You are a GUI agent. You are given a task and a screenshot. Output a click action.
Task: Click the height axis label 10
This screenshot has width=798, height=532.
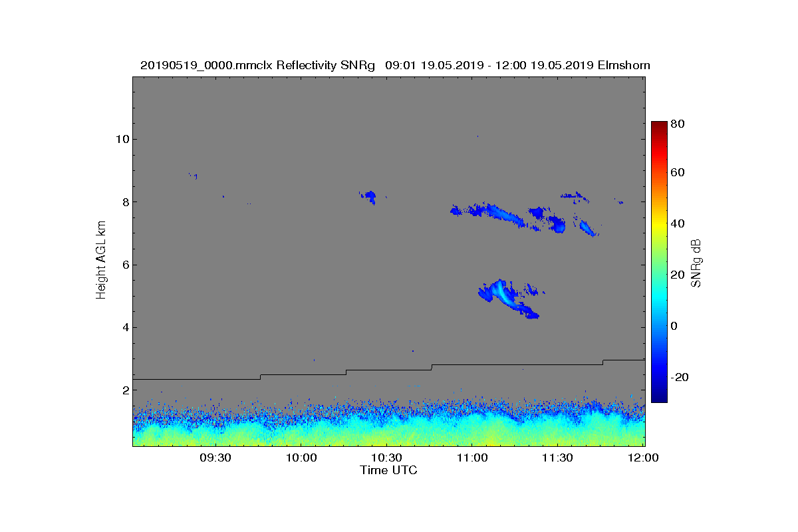[x=122, y=139]
